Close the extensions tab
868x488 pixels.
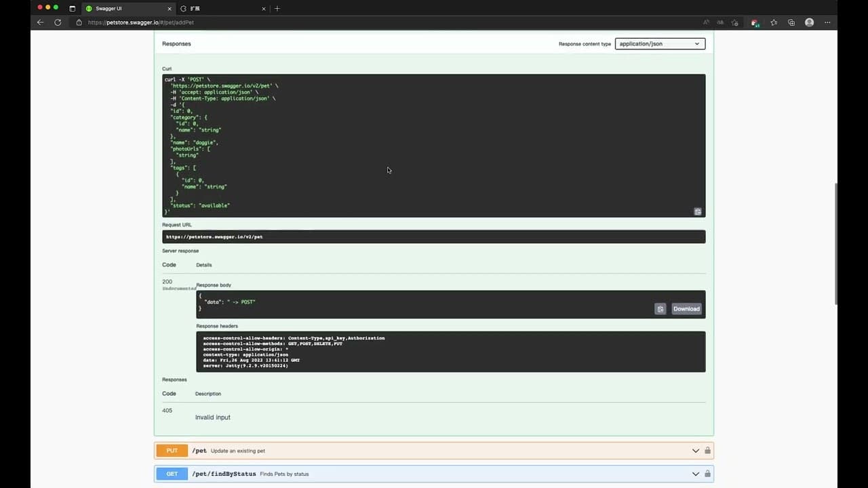264,8
